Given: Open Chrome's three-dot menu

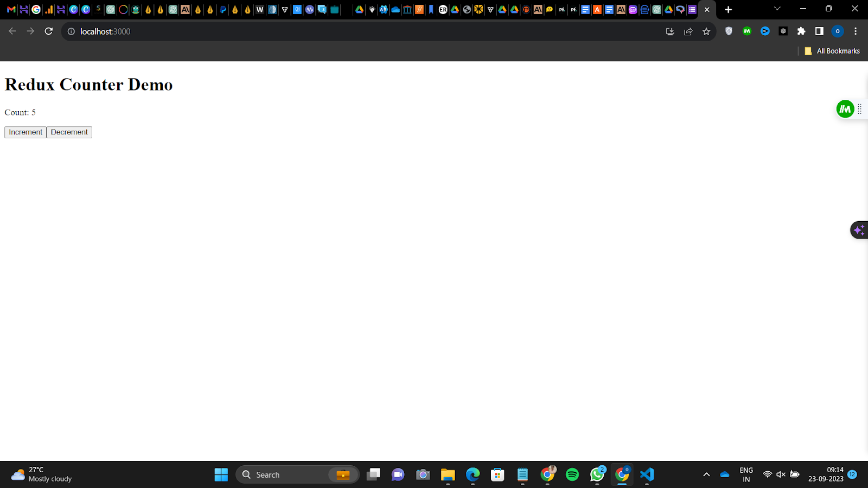Looking at the screenshot, I should [856, 31].
